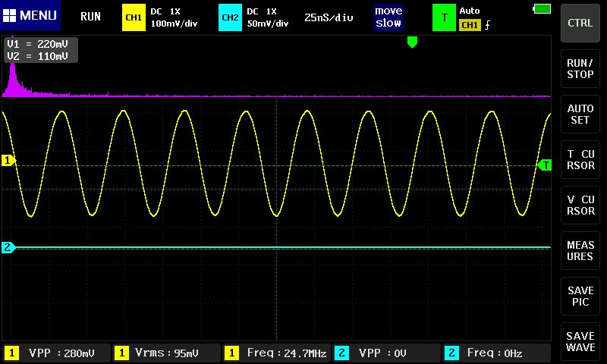Select the cyan CH2 channel badge
This screenshot has width=607, height=364.
230,17
